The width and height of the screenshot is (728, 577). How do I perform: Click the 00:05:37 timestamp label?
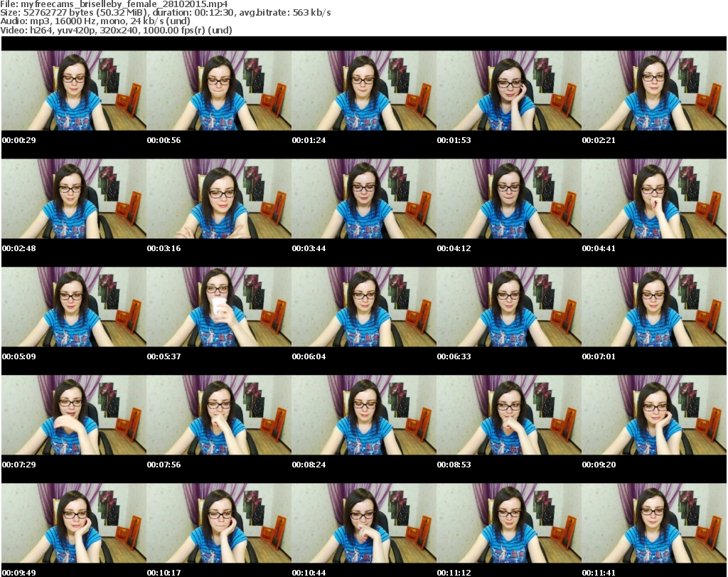pyautogui.click(x=164, y=356)
